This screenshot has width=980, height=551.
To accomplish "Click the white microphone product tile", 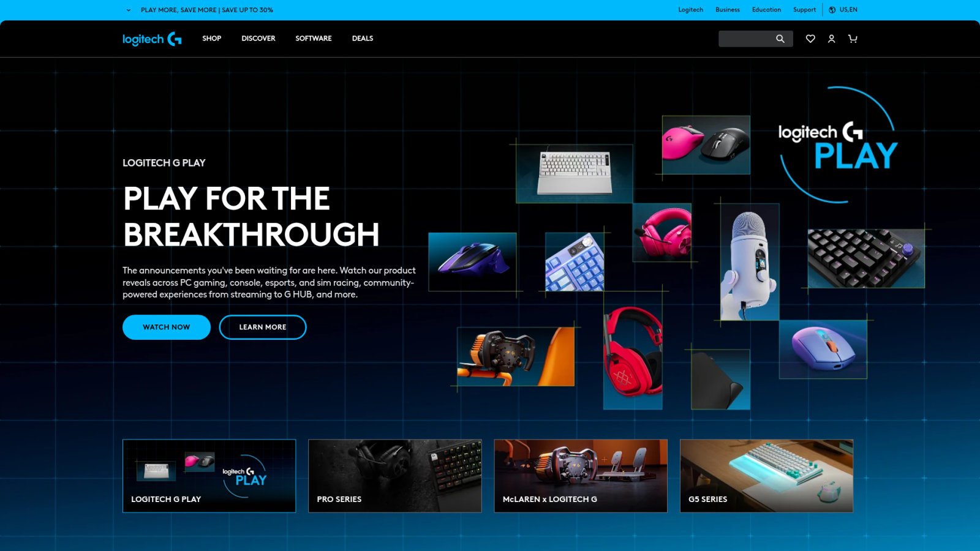I will 750,262.
